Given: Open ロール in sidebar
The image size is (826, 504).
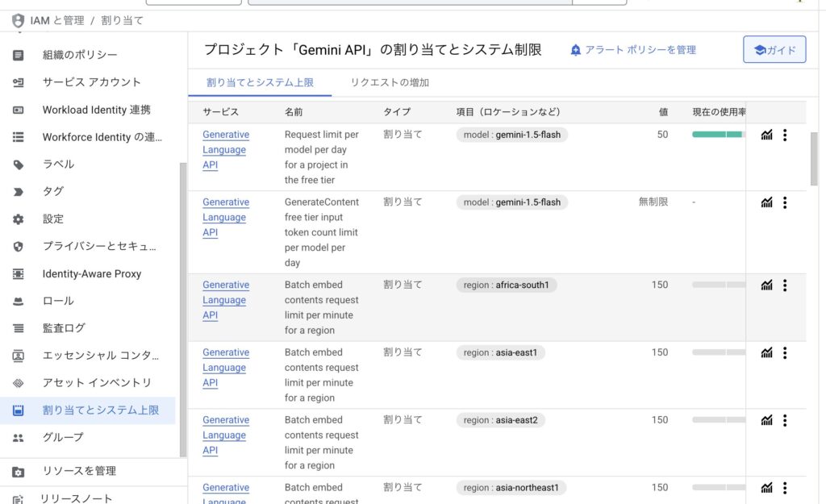Looking at the screenshot, I should pos(58,300).
